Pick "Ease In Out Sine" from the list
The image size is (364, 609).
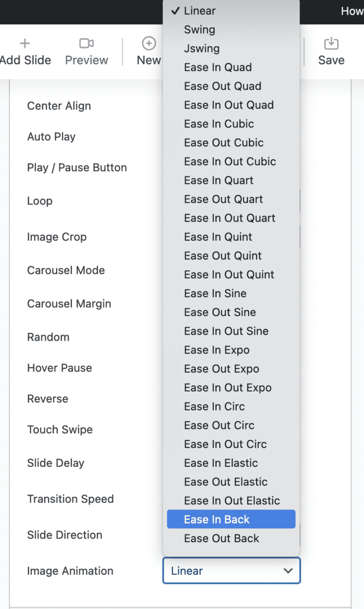(226, 331)
